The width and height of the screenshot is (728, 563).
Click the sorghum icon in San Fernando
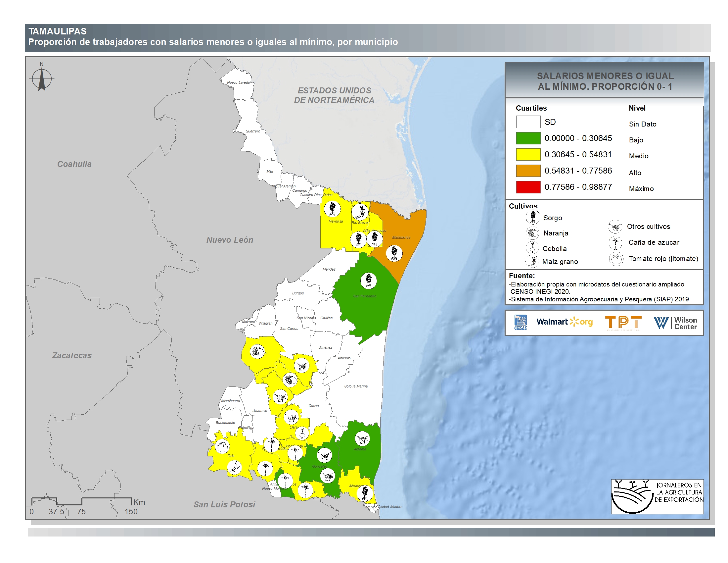[x=368, y=281]
